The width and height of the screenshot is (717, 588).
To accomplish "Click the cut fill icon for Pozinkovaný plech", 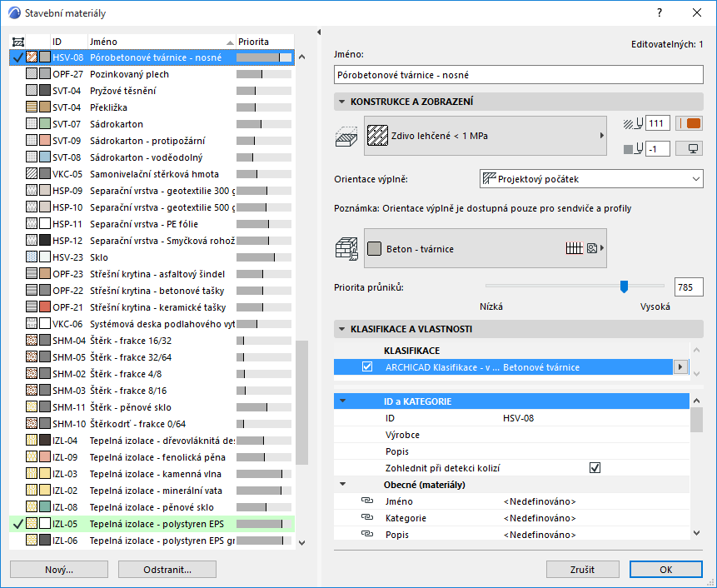I will (32, 73).
